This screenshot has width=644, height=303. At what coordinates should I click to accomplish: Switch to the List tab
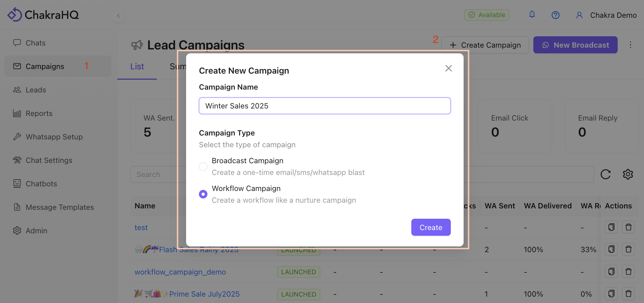137,67
